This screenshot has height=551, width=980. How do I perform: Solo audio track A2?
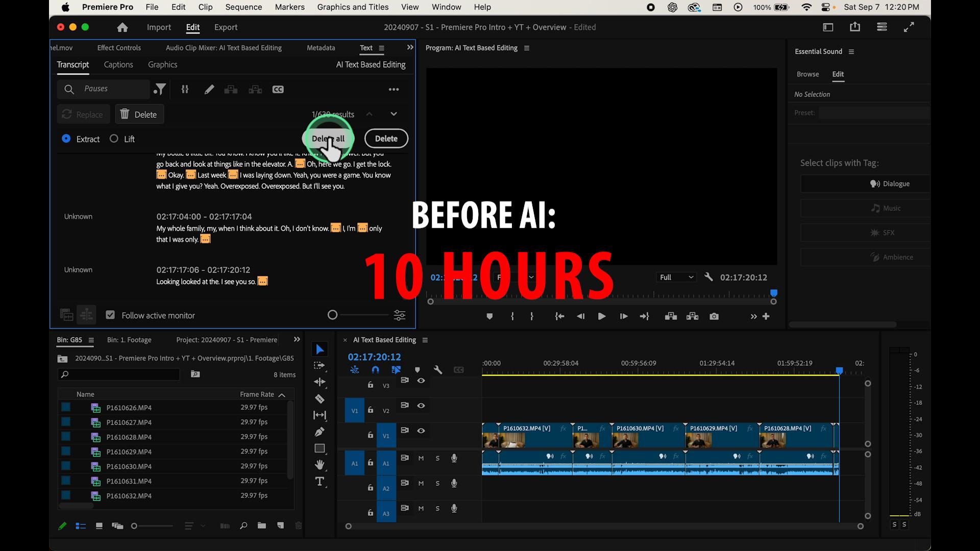[437, 483]
